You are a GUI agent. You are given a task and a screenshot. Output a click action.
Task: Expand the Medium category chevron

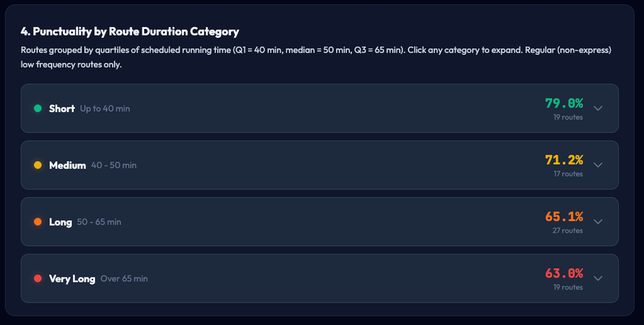point(598,165)
